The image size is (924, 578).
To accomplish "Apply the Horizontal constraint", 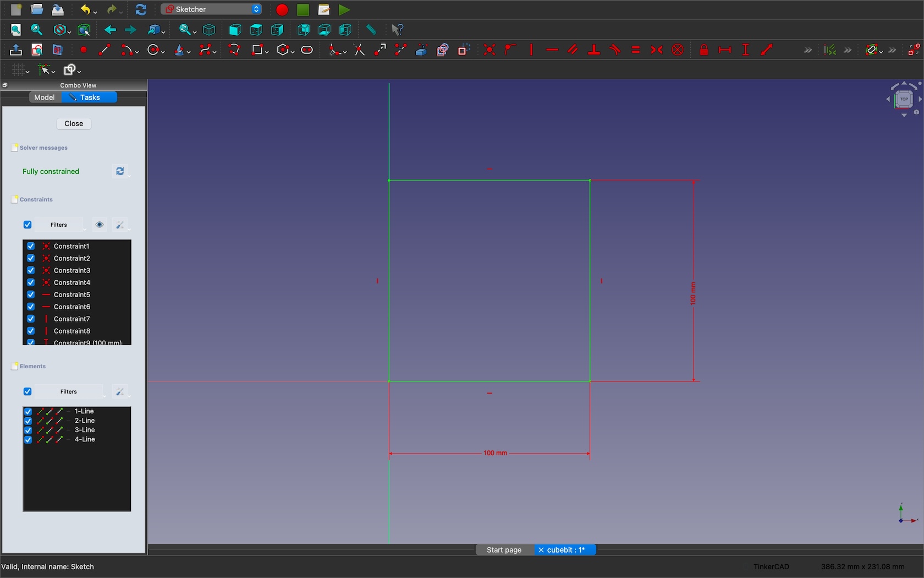I will pos(552,50).
